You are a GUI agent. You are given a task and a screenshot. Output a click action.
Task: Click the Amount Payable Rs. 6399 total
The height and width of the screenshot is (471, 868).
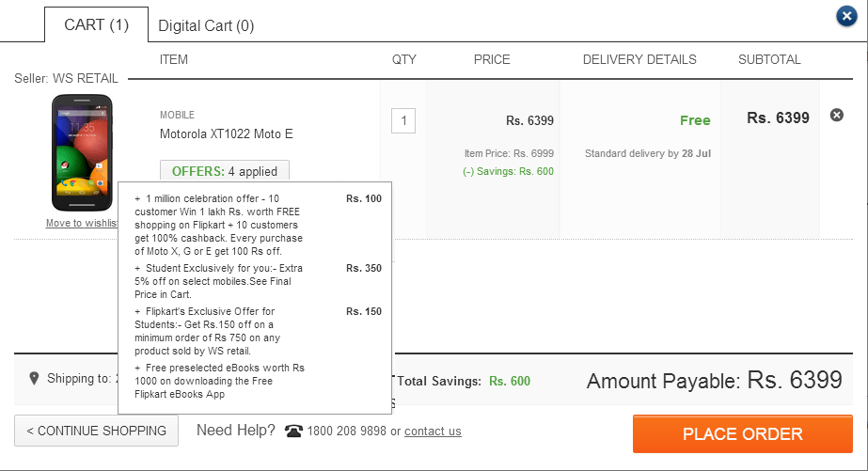[x=714, y=380]
